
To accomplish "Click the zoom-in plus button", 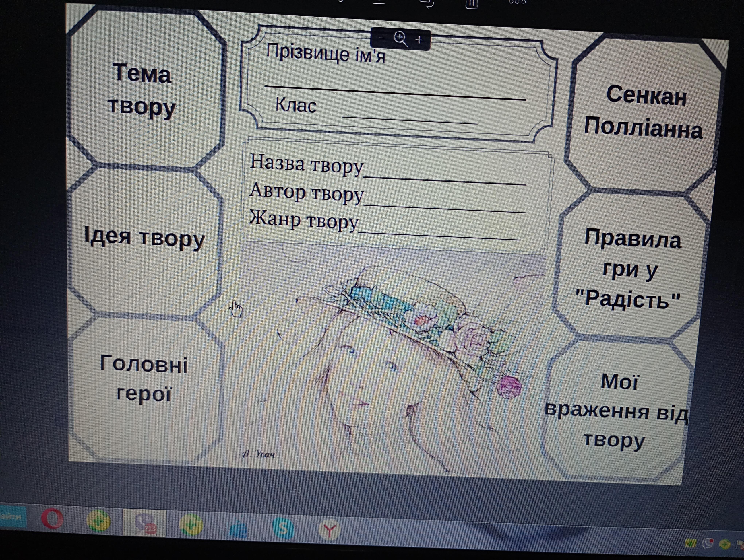I will pos(419,40).
